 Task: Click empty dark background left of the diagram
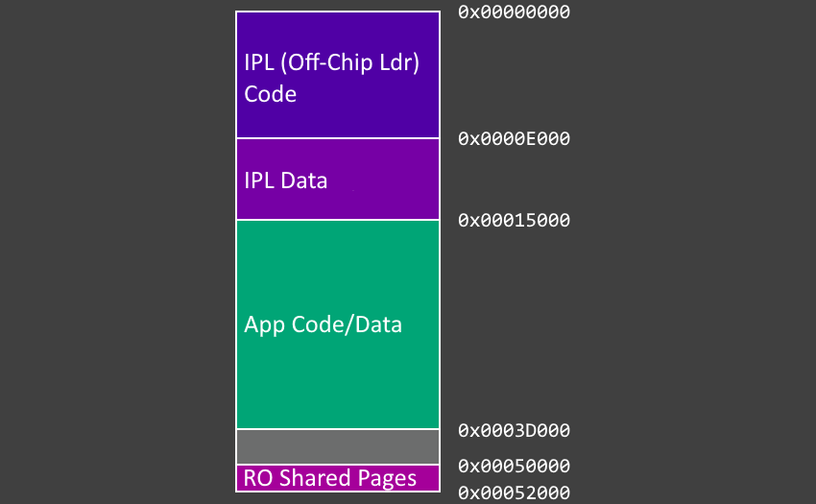pos(115,250)
